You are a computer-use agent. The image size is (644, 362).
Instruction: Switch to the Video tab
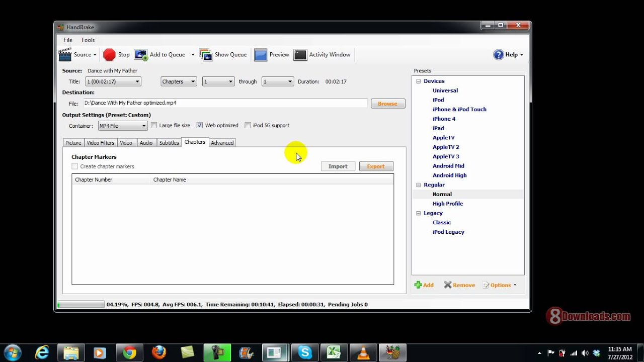[x=126, y=143]
